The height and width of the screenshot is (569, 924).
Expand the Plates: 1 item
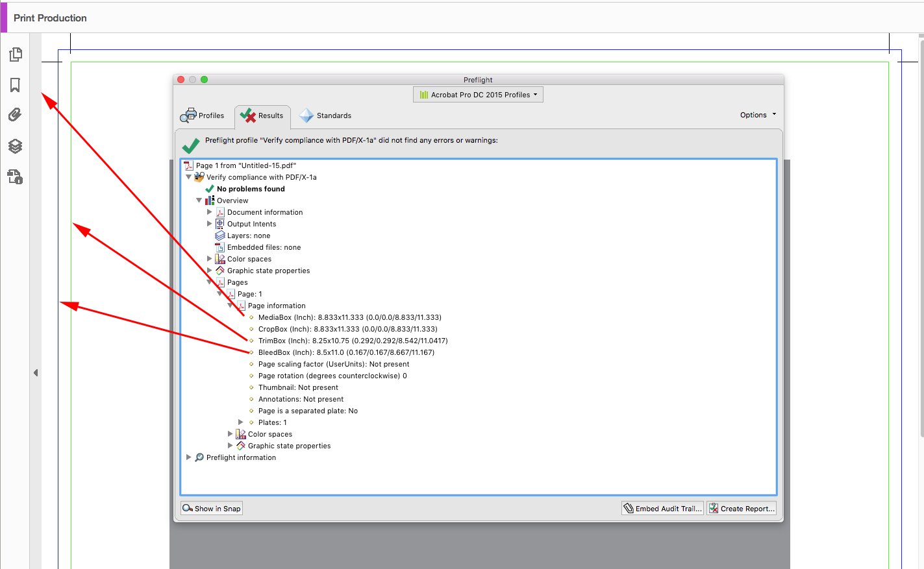click(x=241, y=422)
